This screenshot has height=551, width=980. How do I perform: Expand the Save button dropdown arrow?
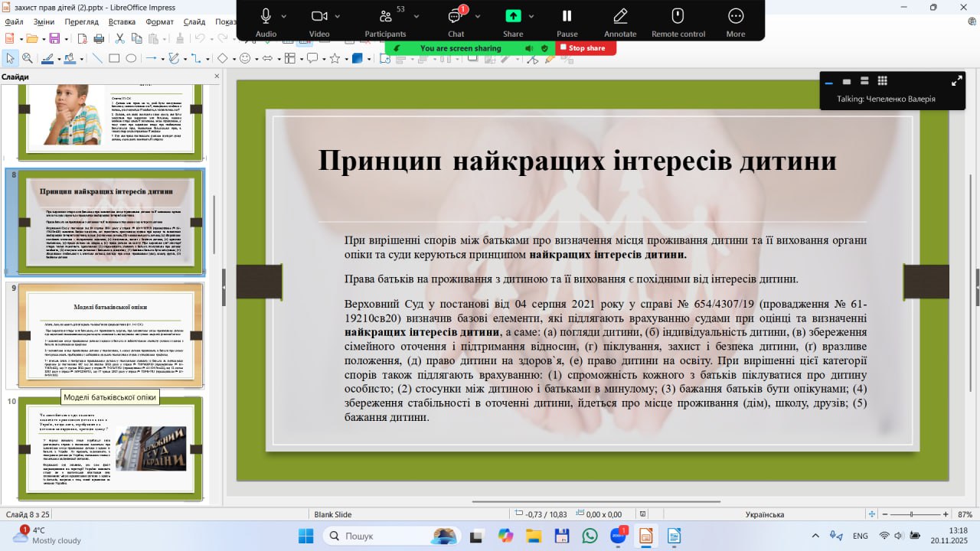pos(65,38)
